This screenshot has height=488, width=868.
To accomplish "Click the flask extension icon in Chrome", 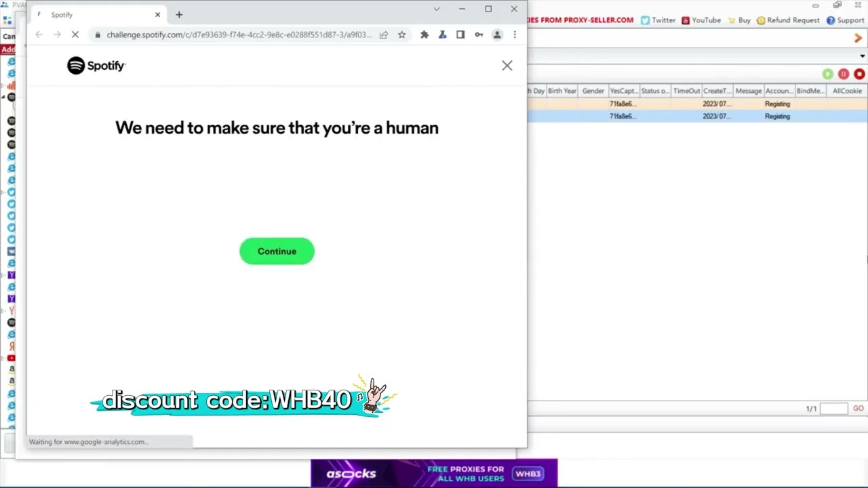I will click(442, 35).
